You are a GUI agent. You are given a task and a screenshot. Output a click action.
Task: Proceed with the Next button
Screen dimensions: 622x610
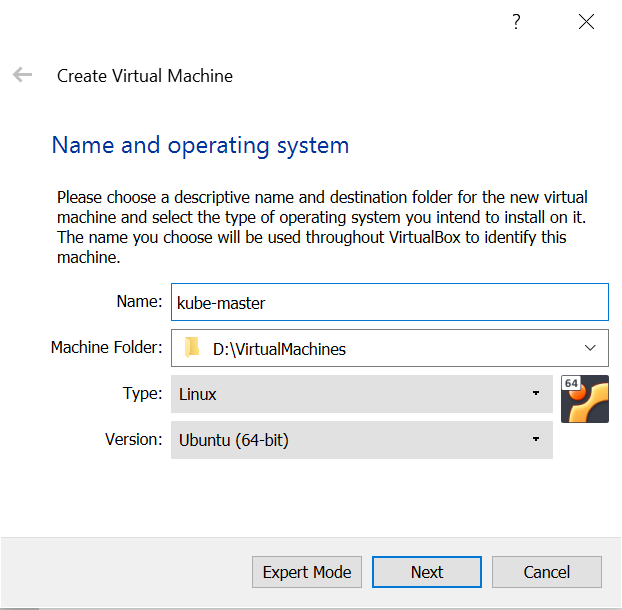pos(427,572)
